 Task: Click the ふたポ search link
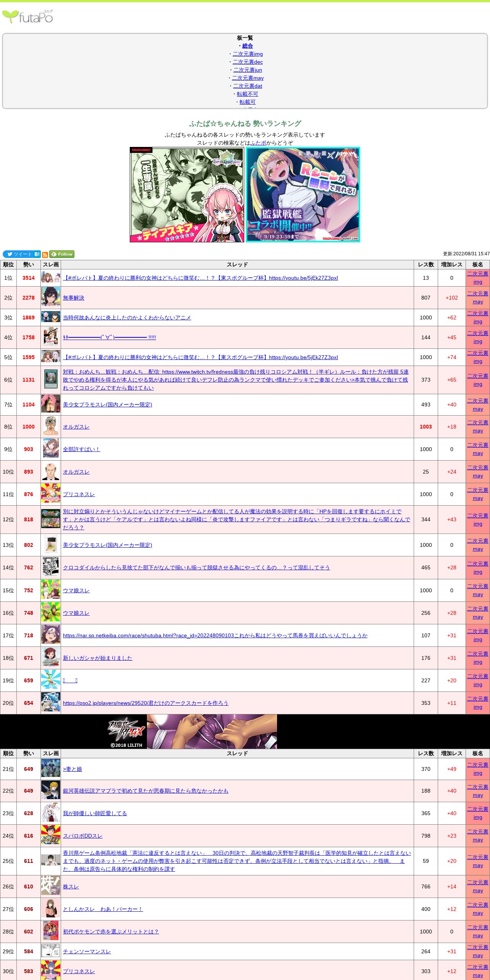point(258,143)
